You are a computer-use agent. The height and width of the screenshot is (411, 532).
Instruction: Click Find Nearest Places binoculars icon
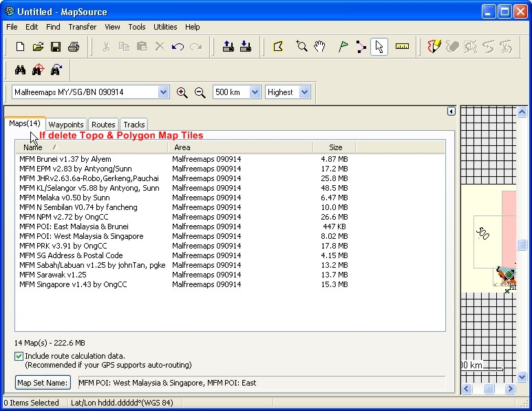pos(38,70)
